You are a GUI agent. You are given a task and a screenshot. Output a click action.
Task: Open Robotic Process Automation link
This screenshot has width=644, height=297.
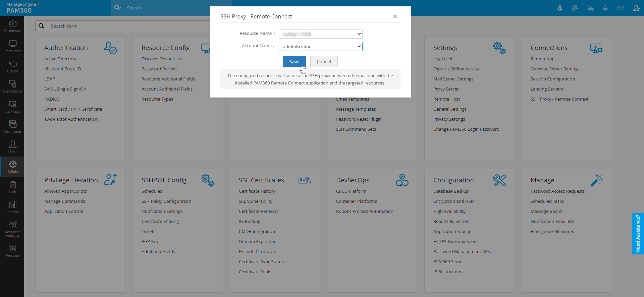pyautogui.click(x=365, y=211)
